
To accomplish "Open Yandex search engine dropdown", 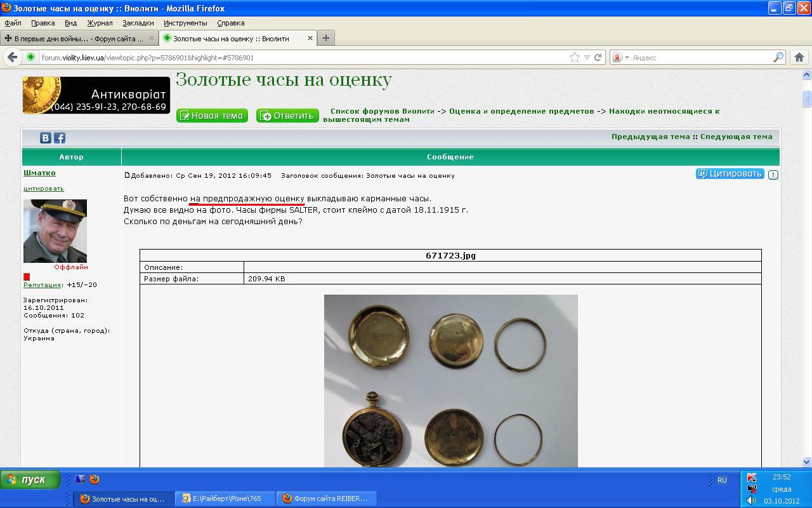I will (620, 57).
